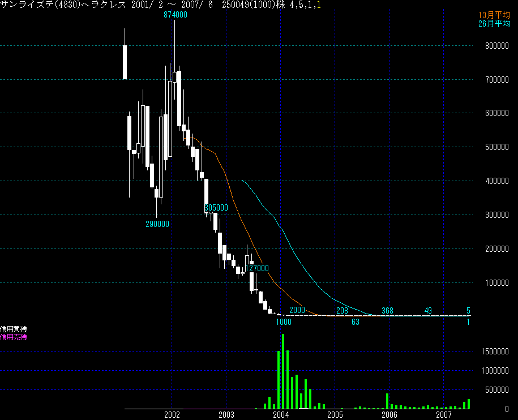Click the 100000 price axis label
The height and width of the screenshot is (420, 518).
click(495, 283)
